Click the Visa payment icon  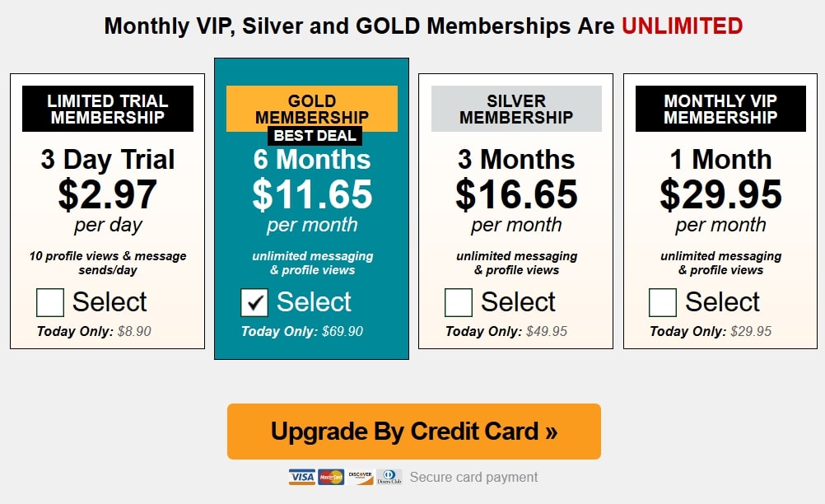tap(301, 476)
